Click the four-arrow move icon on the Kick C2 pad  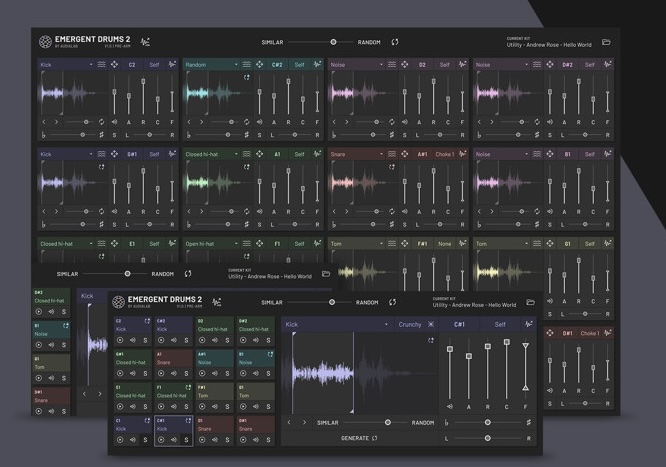click(x=114, y=65)
